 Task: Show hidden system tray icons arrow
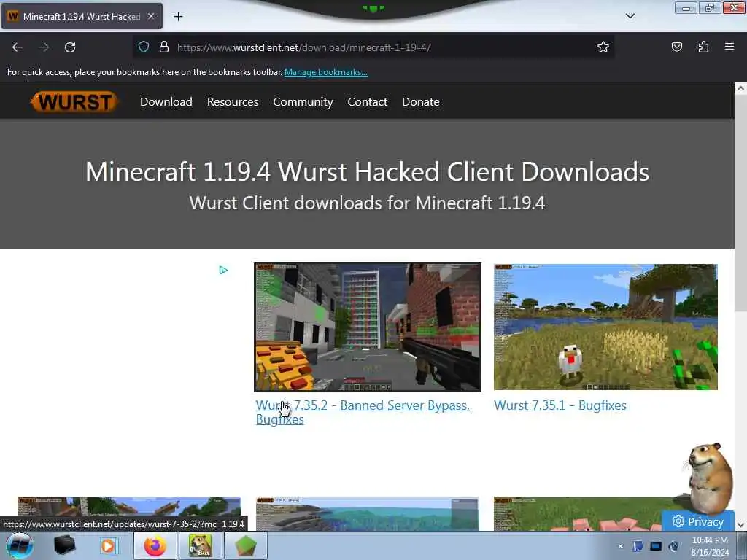[620, 546]
